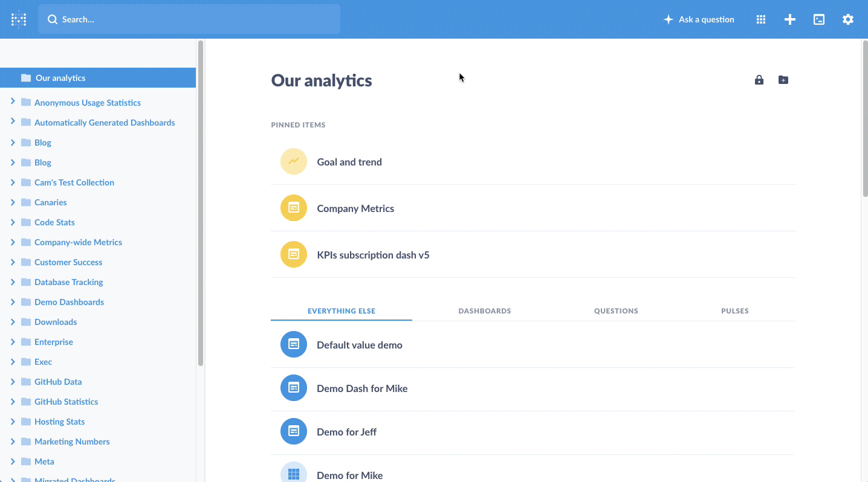Expand the Customer Success collection
Screen dimensions: 868x482
pos(13,262)
